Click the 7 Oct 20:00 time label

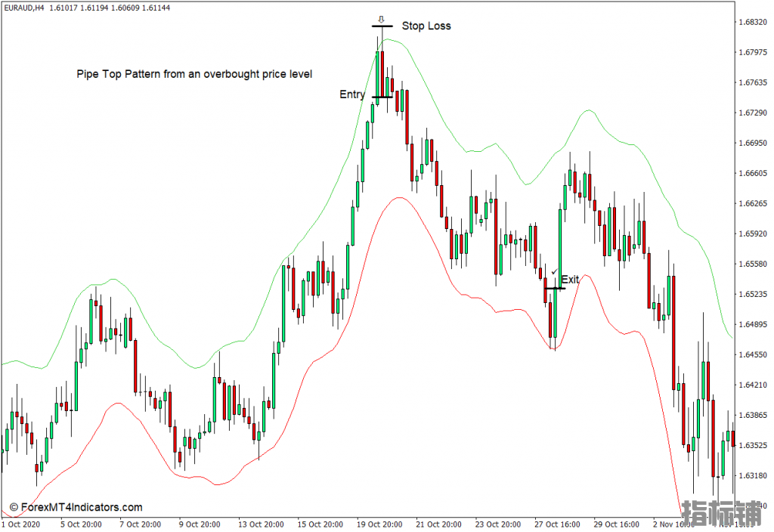point(140,524)
